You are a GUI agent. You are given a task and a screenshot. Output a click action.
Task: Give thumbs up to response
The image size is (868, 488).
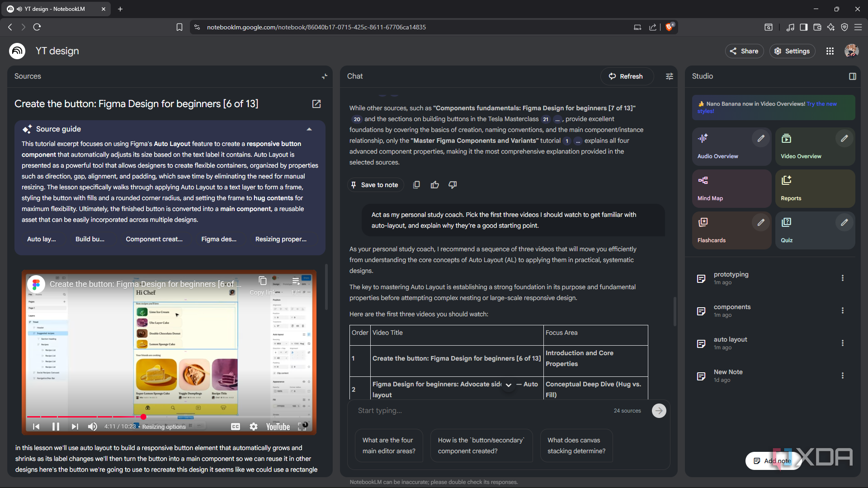tap(434, 185)
